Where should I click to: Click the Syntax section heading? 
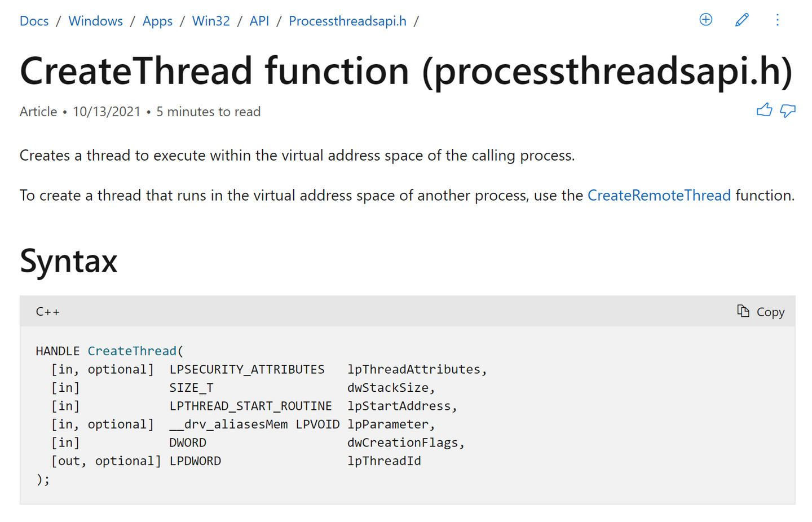pos(68,260)
